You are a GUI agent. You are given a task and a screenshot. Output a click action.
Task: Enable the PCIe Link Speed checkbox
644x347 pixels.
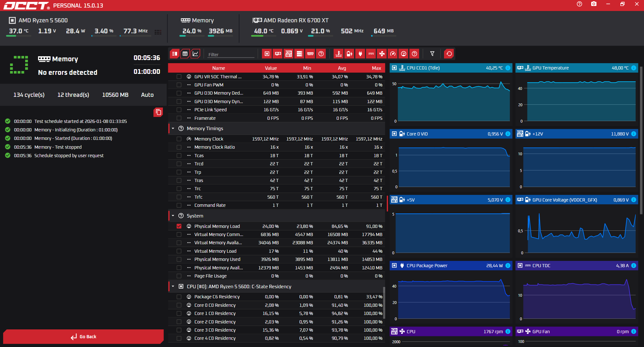179,110
